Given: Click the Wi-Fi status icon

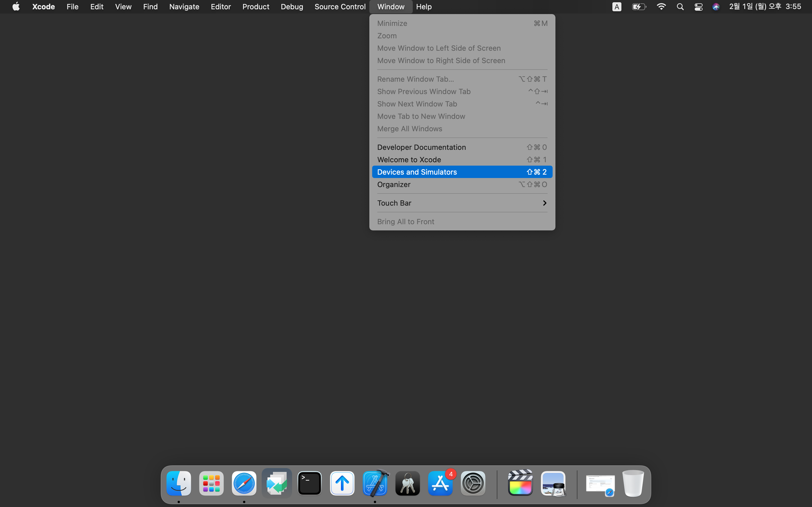Looking at the screenshot, I should (x=661, y=7).
